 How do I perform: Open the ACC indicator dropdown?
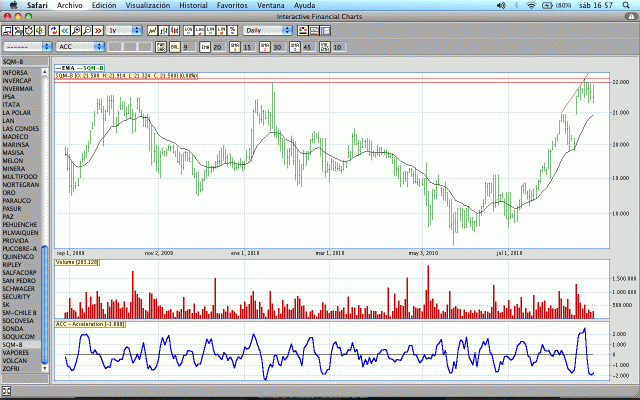coord(78,47)
